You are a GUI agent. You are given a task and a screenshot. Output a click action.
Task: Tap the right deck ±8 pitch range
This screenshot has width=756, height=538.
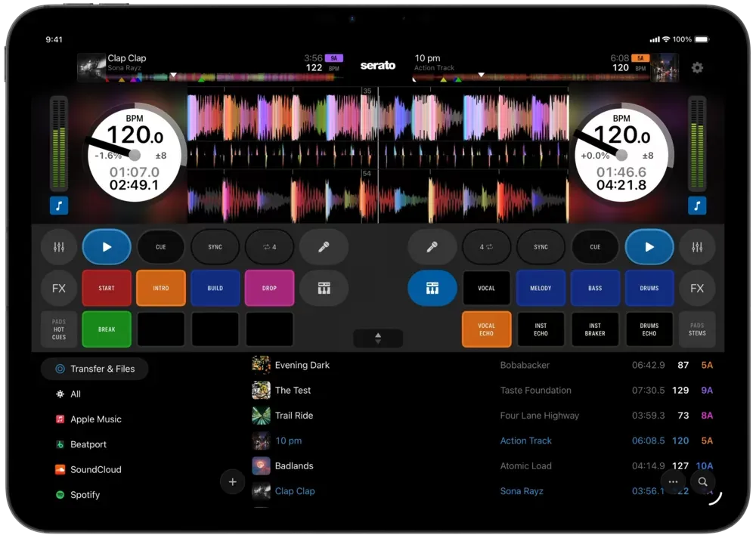point(648,156)
